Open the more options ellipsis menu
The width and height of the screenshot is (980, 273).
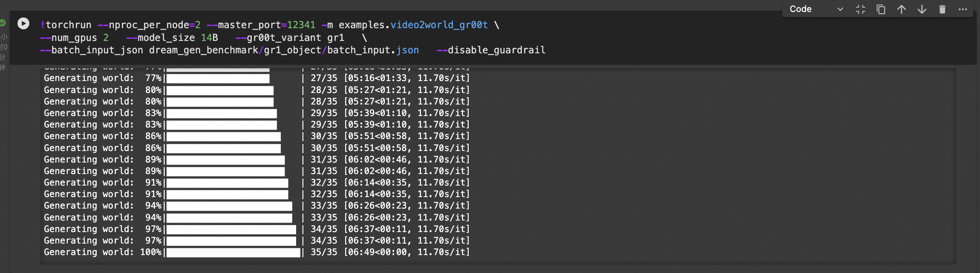coord(963,9)
